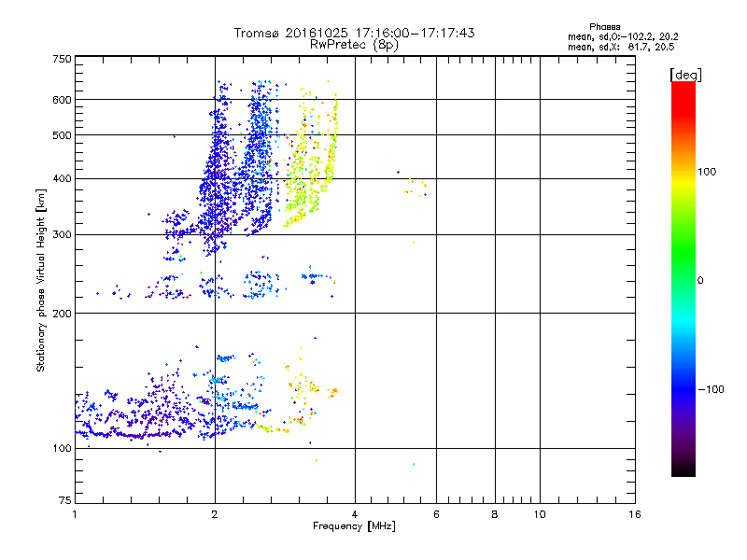Viewport: 747px width, 560px height.
Task: Click the y-axis tick label '75'
Action: (65, 500)
